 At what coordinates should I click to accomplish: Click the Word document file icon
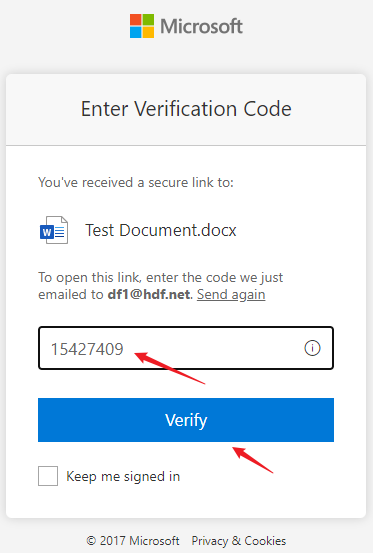54,230
